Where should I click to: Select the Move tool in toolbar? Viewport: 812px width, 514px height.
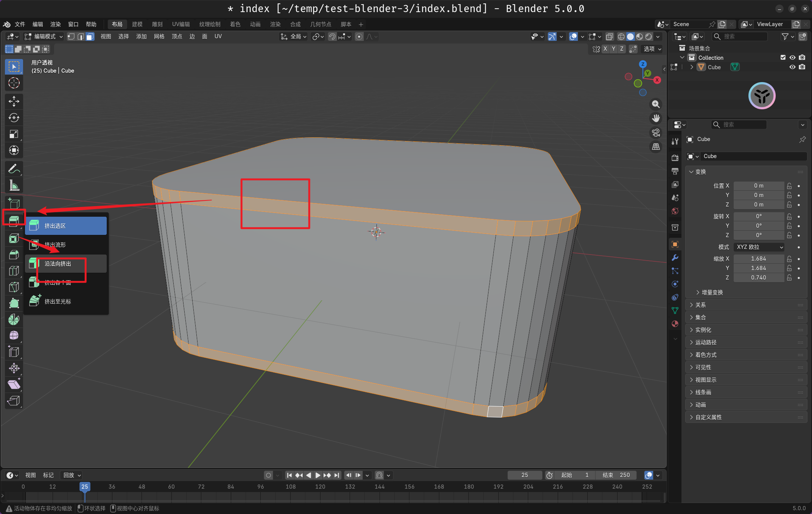tap(14, 101)
